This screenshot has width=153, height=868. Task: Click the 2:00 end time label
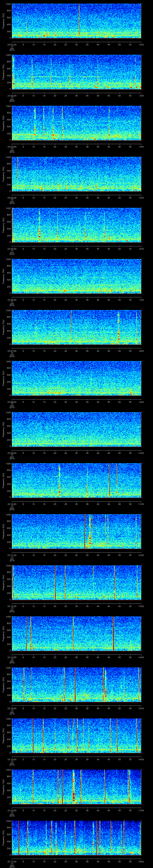click(x=141, y=44)
